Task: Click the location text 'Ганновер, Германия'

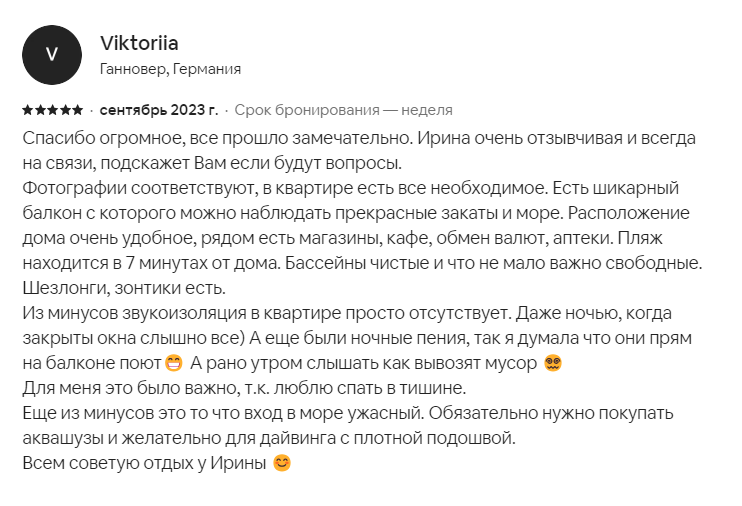Action: 170,69
